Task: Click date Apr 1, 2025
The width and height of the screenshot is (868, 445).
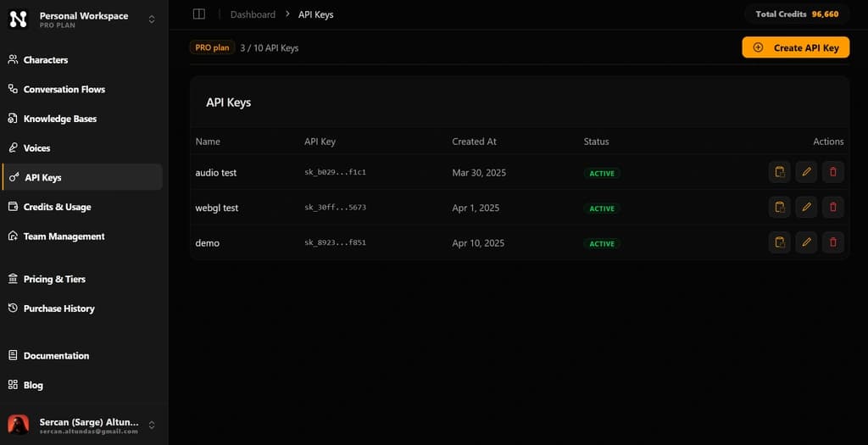Action: (476, 209)
